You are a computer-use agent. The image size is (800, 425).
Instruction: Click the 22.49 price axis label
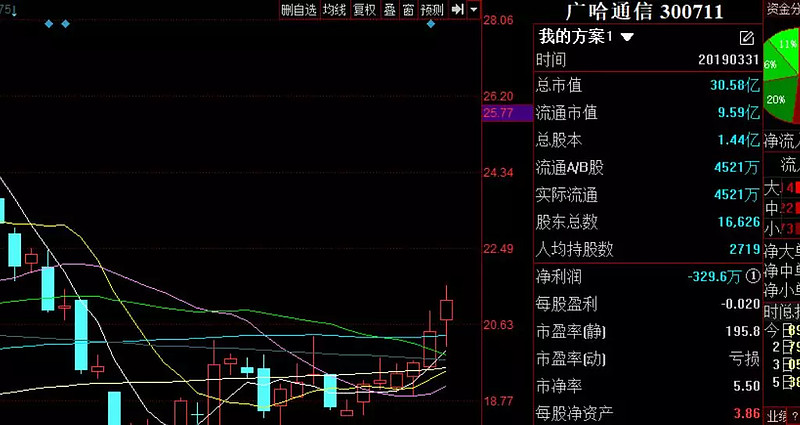pyautogui.click(x=498, y=249)
